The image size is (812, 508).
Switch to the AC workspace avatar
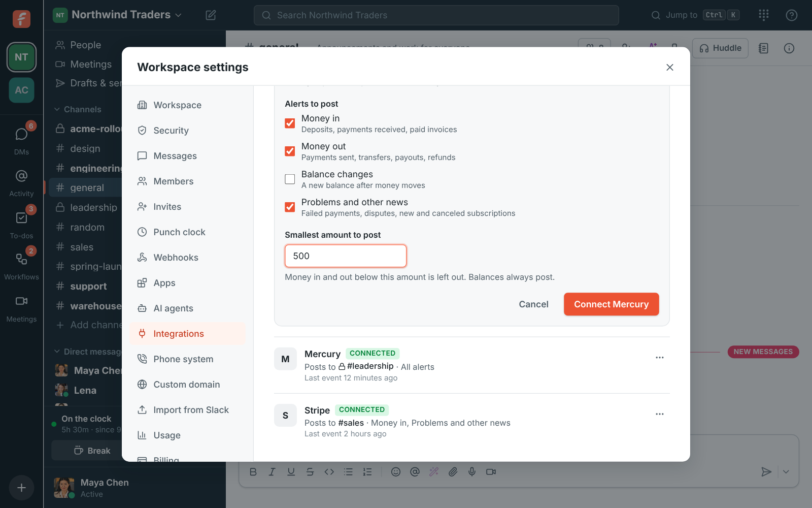tap(21, 90)
